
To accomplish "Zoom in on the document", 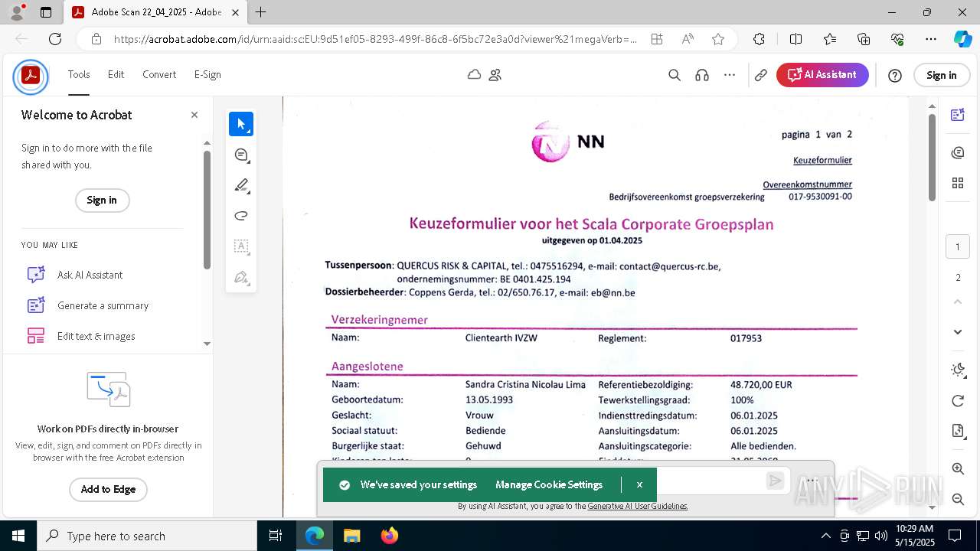I will tap(958, 468).
